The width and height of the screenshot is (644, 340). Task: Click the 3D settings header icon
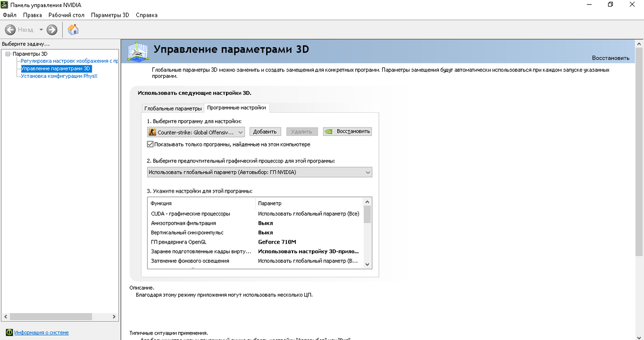click(x=138, y=52)
